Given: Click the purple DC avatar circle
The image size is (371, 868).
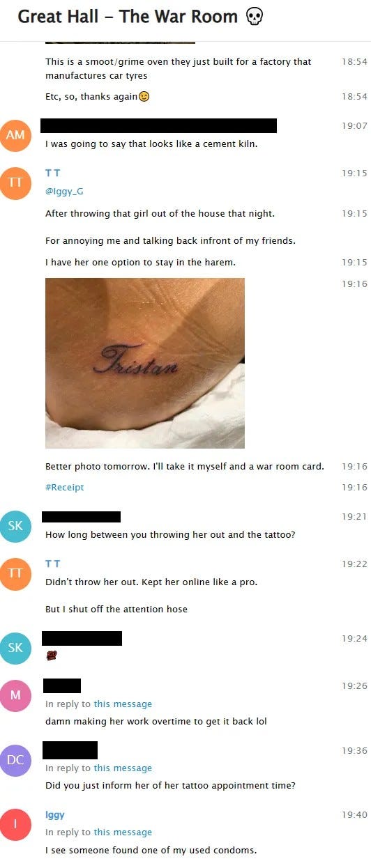Looking at the screenshot, I should pos(15,760).
